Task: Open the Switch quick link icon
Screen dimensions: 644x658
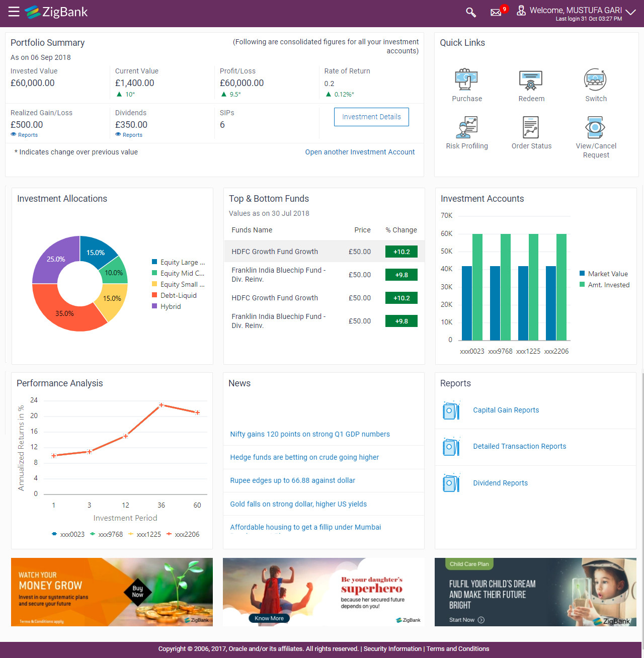Action: (x=595, y=79)
